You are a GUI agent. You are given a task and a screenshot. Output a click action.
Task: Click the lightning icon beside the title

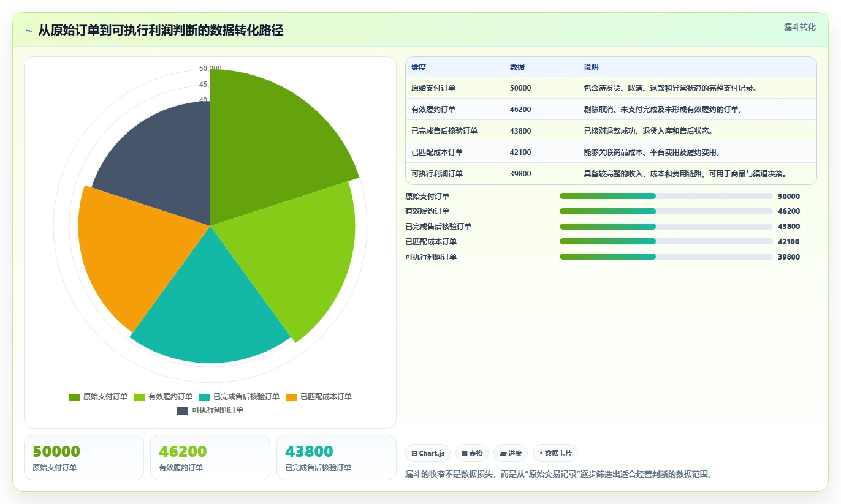29,31
